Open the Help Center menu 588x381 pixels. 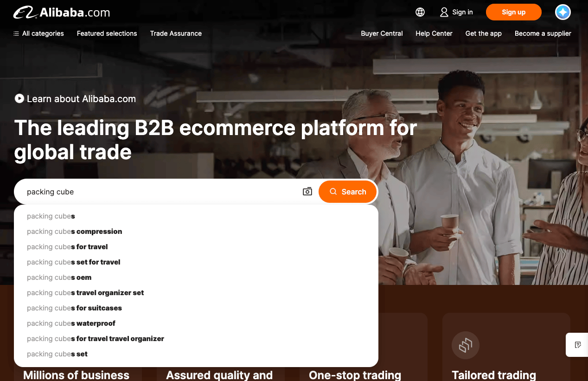point(434,33)
